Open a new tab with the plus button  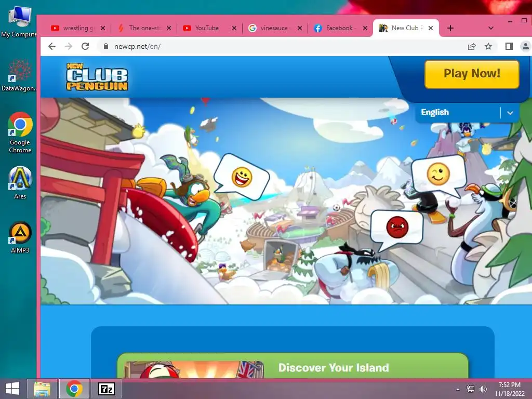tap(450, 28)
